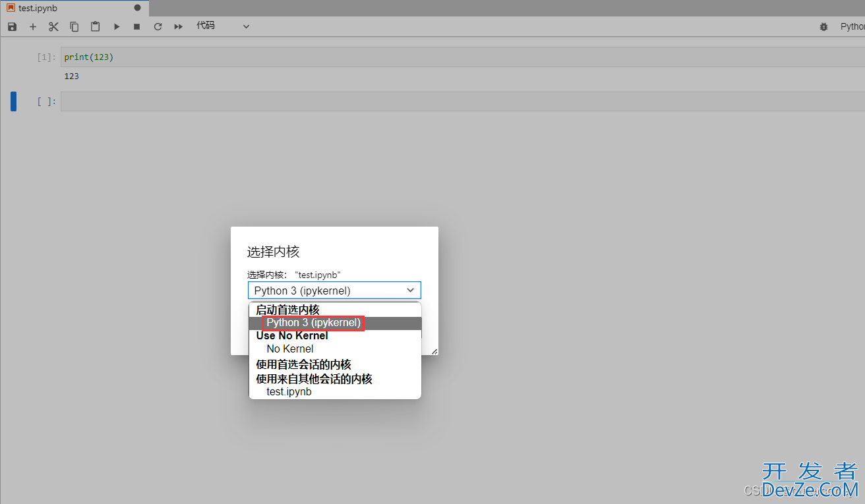Choose Python 3 (ipykernel) from the kernel list
Screen dimensions: 865x504
(313, 323)
